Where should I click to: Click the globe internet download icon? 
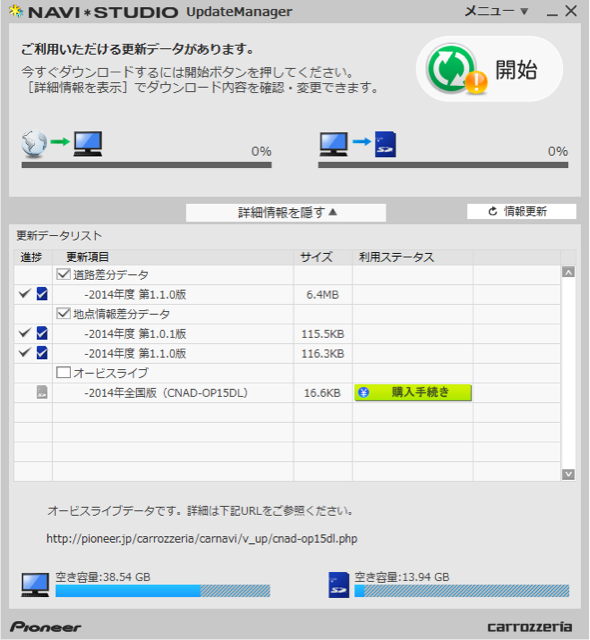tap(34, 144)
